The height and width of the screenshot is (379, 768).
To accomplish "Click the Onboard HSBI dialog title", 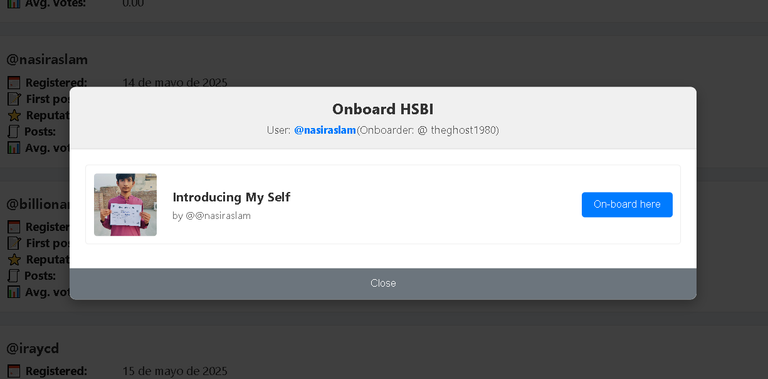I will pyautogui.click(x=383, y=109).
